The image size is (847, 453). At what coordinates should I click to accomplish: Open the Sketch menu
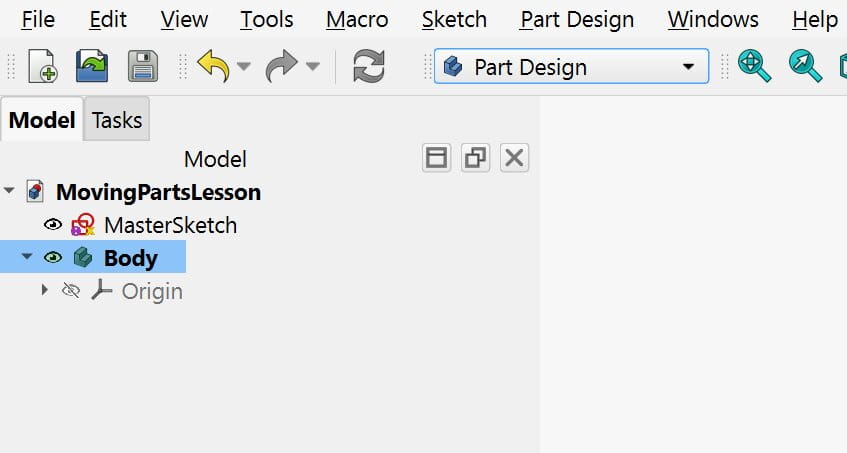click(x=454, y=20)
